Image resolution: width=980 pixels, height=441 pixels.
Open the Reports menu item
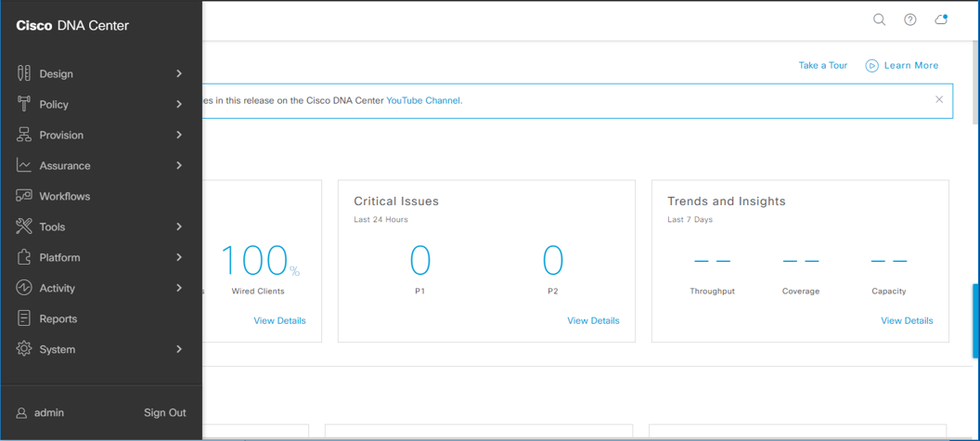[x=58, y=318]
